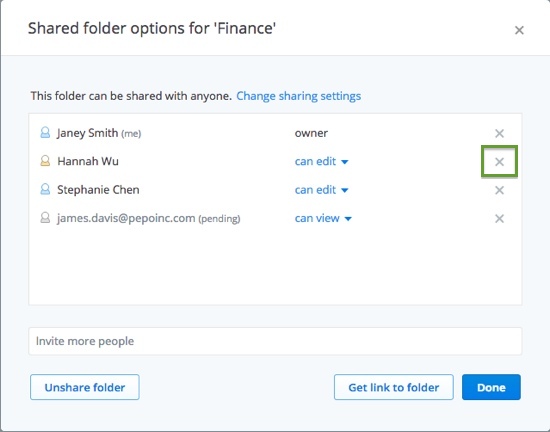Select the Janey Smith (me) name
The height and width of the screenshot is (432, 550).
click(99, 133)
